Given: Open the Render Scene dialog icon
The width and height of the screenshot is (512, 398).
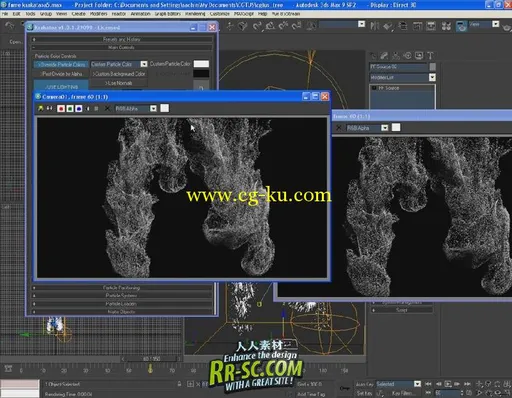Looking at the screenshot, I should coord(461,26).
